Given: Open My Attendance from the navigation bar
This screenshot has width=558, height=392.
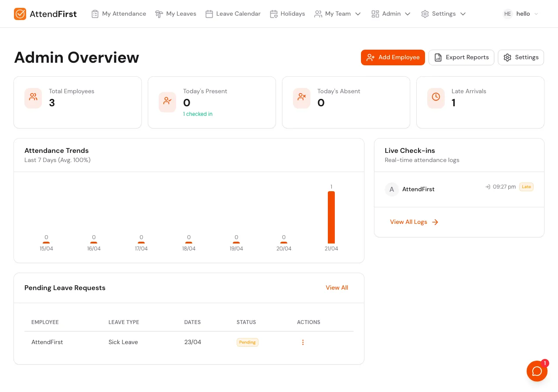Looking at the screenshot, I should point(119,14).
